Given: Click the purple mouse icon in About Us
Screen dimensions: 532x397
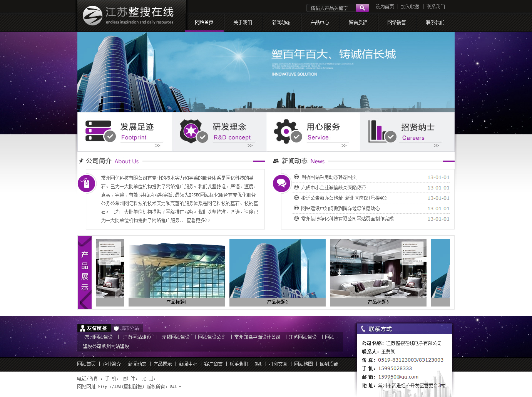Looking at the screenshot, I should 86,183.
